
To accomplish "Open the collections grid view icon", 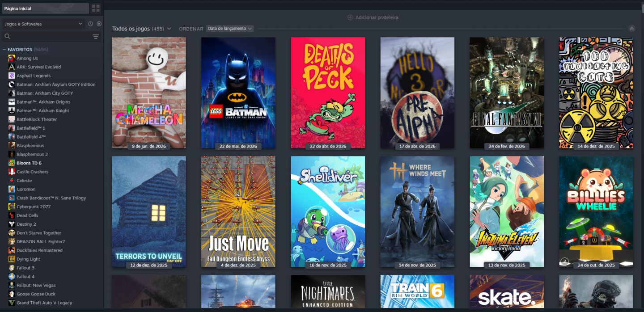I will 96,8.
